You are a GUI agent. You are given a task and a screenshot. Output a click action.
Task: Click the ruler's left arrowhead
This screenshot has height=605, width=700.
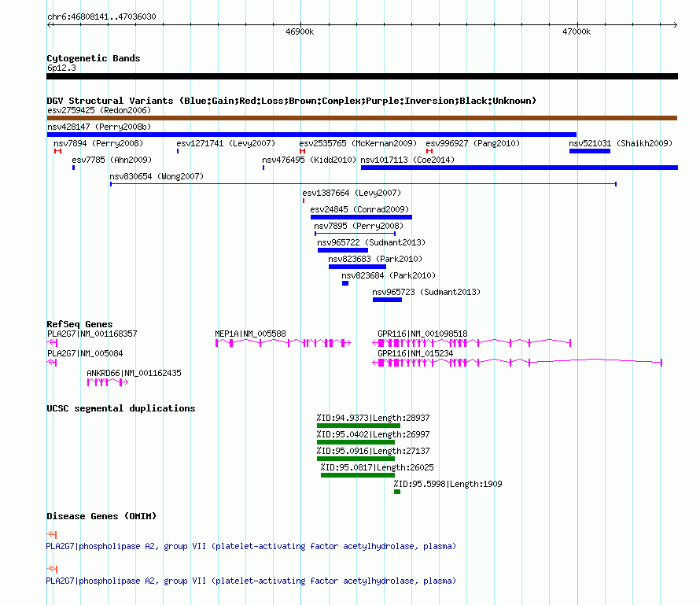(49, 25)
